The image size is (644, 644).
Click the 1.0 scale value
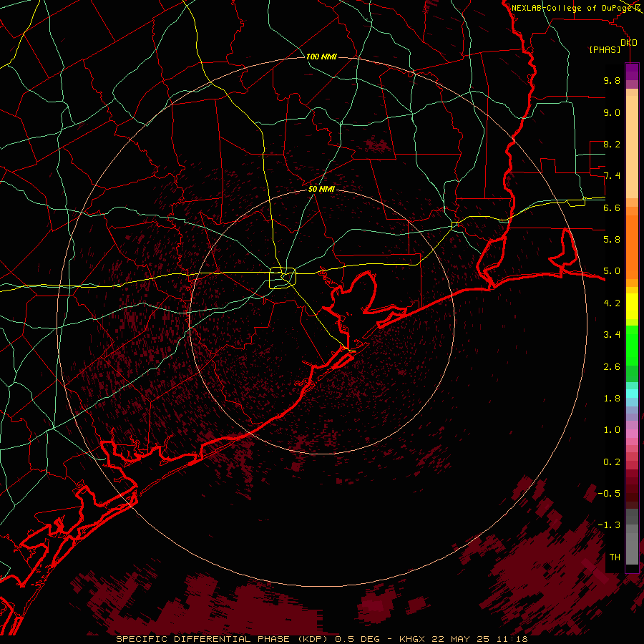tap(612, 430)
